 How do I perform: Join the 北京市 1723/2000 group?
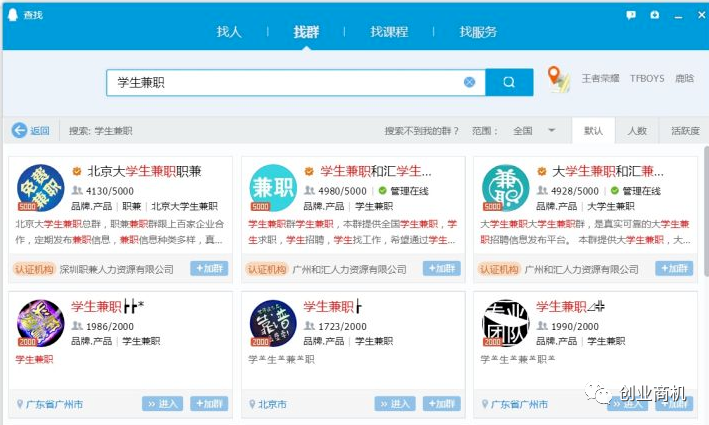coord(442,403)
